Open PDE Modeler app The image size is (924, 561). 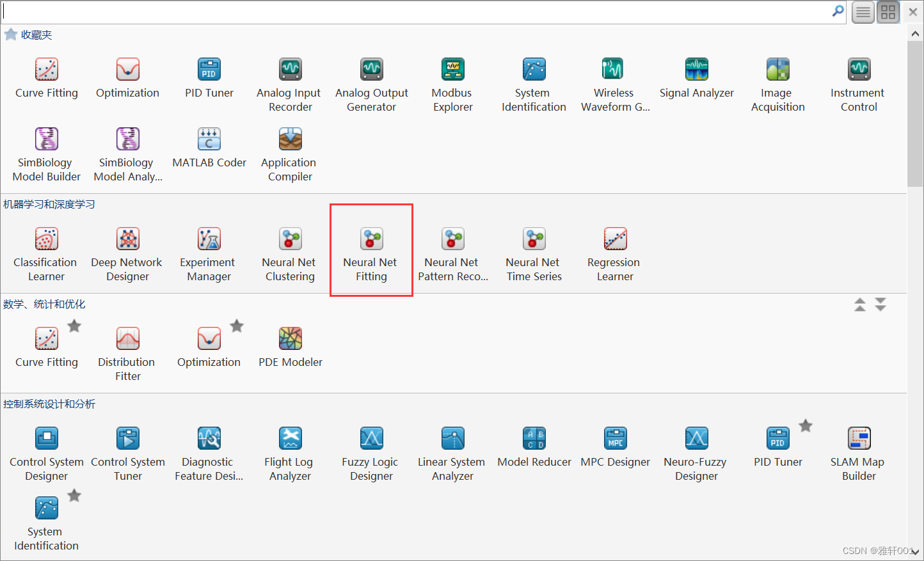click(291, 348)
